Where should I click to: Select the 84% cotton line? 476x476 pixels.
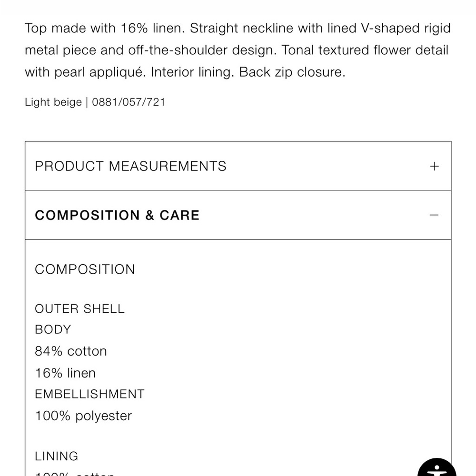tap(71, 351)
